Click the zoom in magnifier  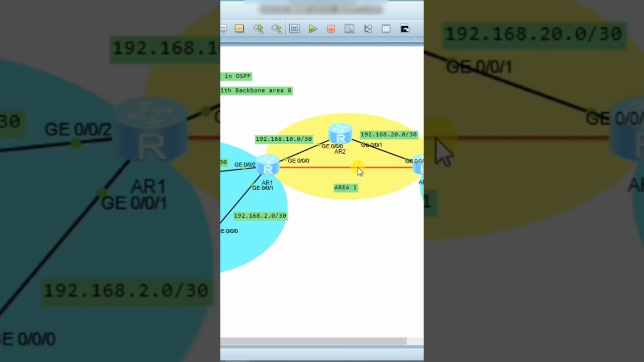pos(259,29)
